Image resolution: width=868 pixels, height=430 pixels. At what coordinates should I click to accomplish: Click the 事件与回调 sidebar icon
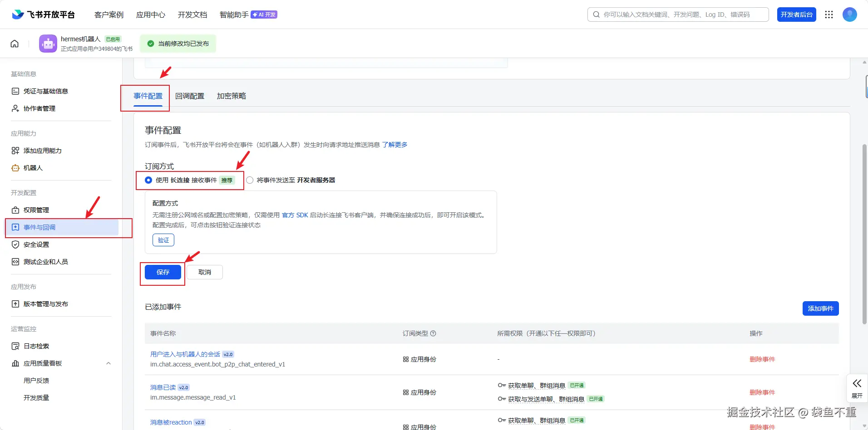[x=15, y=227]
